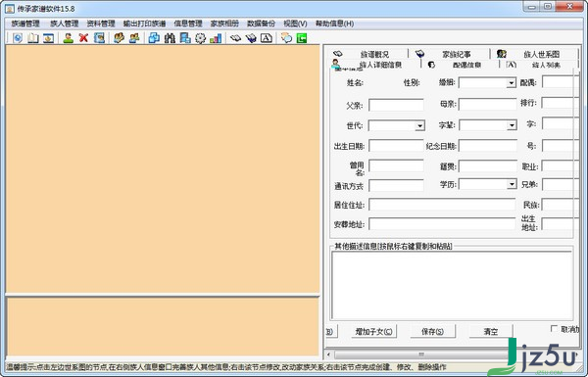Click the gear settings toolbar icon
This screenshot has height=377, width=588.
click(200, 38)
